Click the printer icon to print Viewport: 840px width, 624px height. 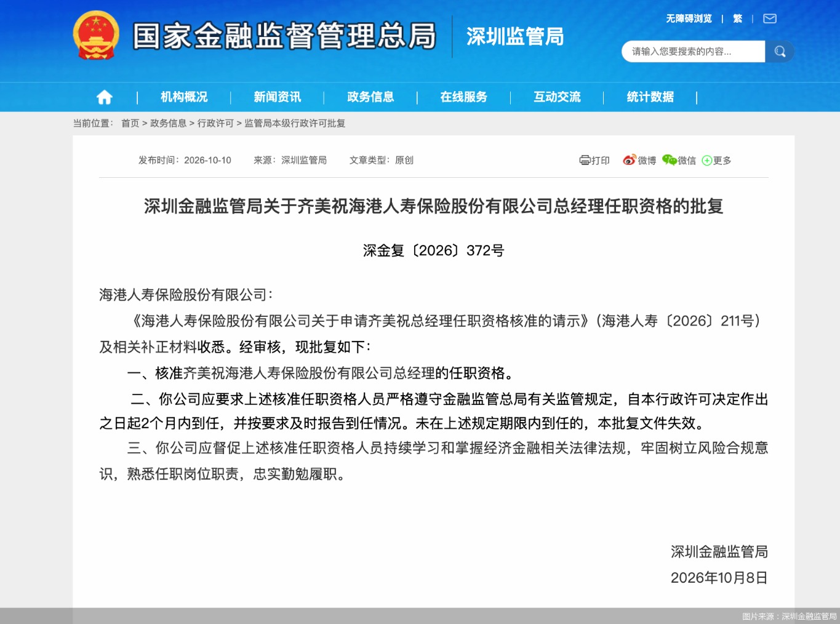tap(585, 161)
